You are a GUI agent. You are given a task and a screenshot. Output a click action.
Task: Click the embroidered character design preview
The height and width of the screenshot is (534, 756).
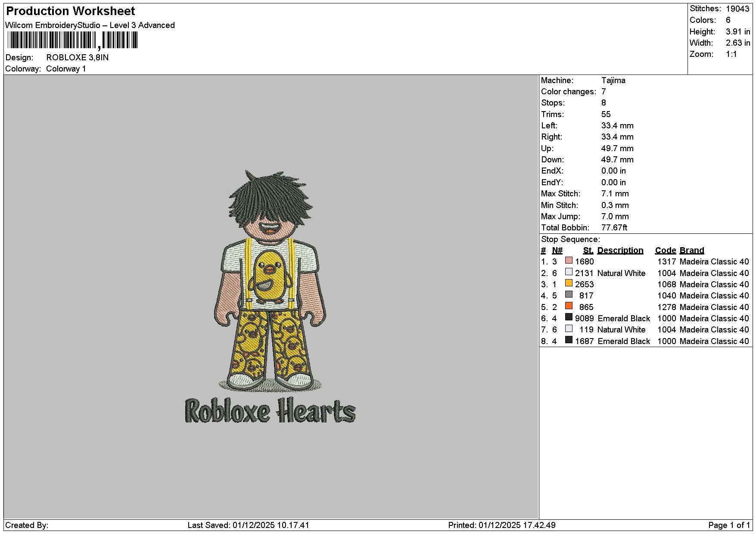[x=270, y=281]
